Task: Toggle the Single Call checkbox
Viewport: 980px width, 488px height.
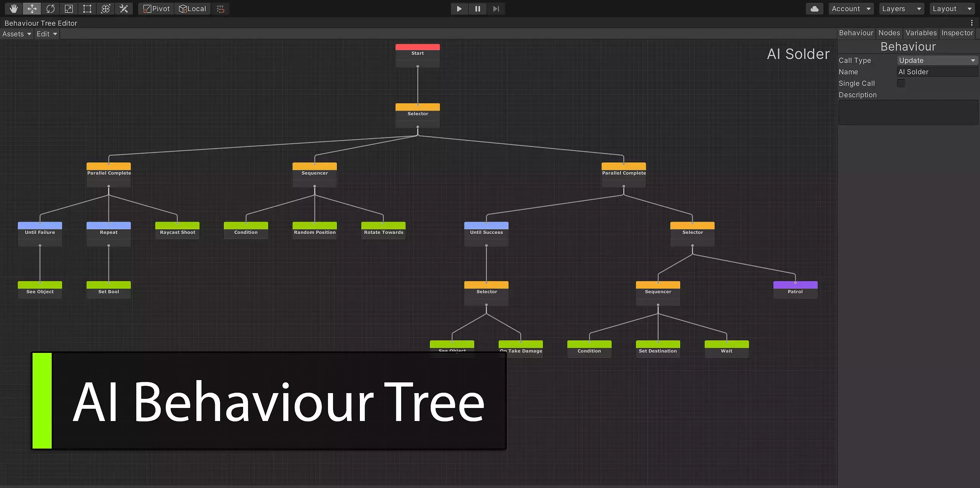Action: point(901,83)
